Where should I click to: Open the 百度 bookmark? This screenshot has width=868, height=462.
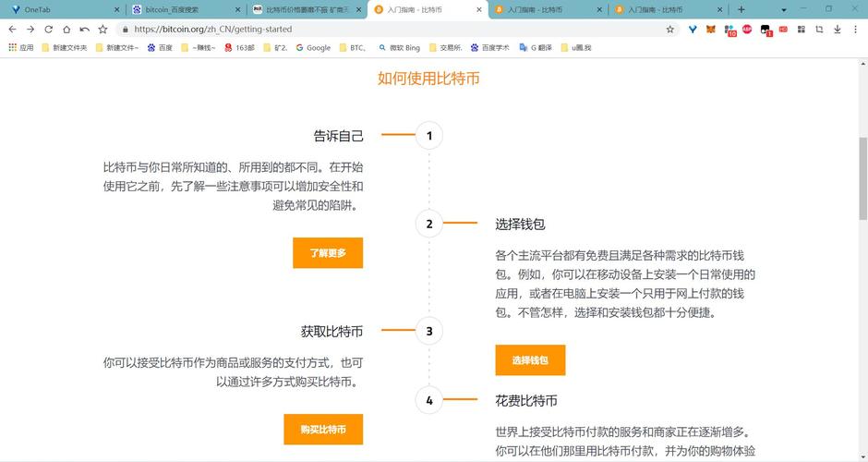[x=160, y=48]
